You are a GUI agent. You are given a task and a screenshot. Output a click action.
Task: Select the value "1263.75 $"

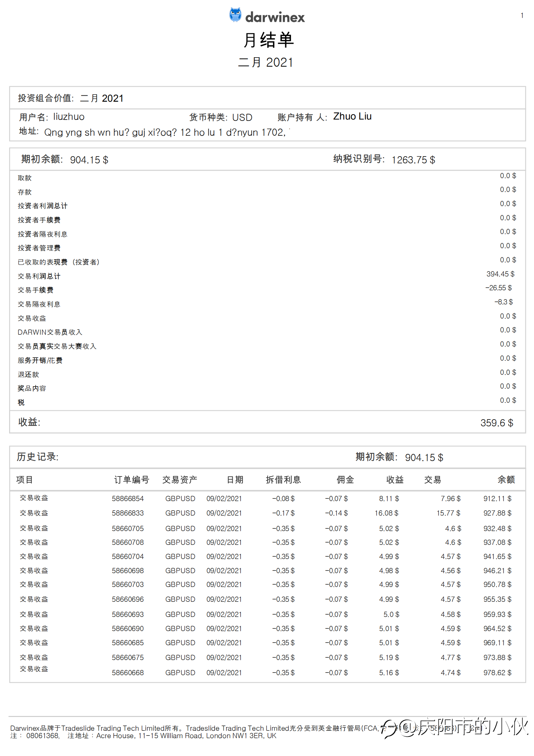[x=413, y=160]
